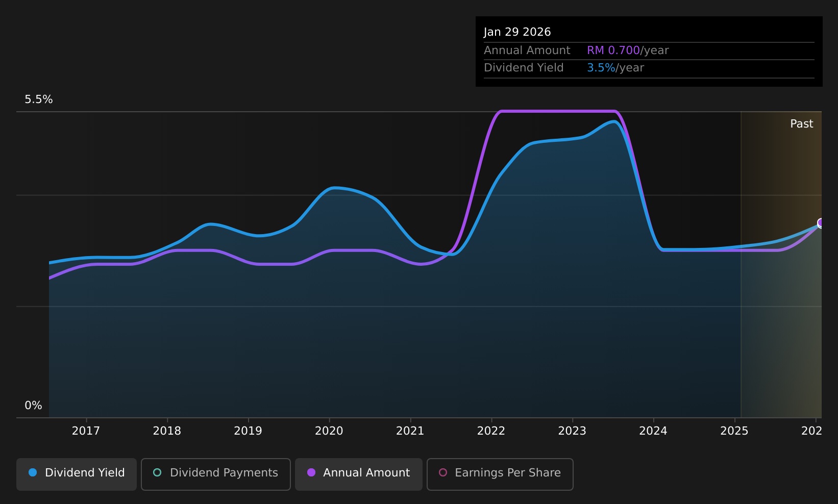The height and width of the screenshot is (504, 838).
Task: Click the 5.5% y-axis label
Action: [39, 99]
